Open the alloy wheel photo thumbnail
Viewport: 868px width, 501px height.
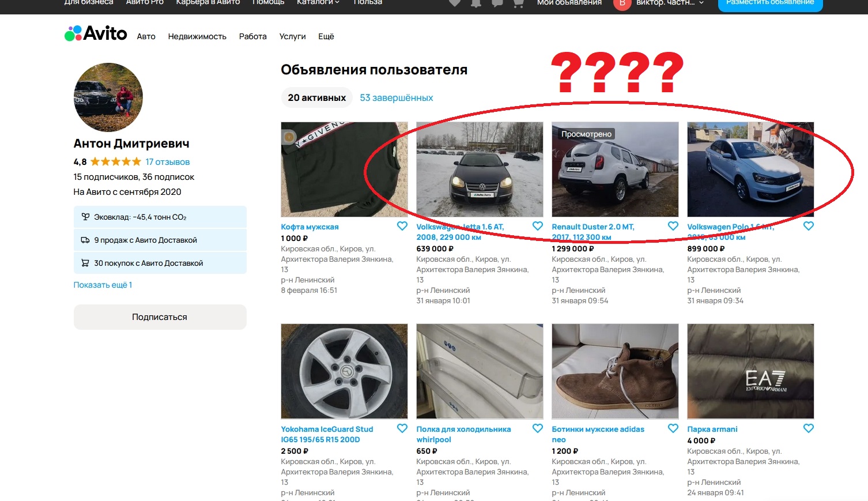345,371
